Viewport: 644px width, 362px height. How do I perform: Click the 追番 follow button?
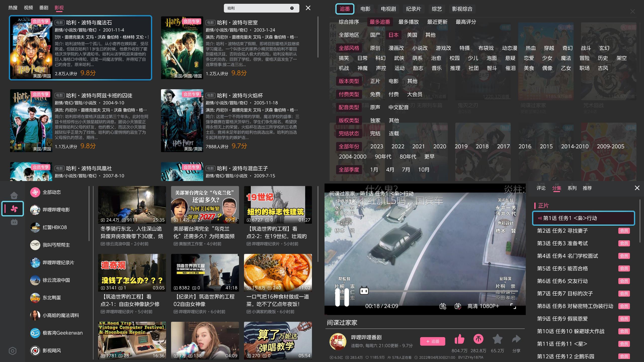[432, 341]
